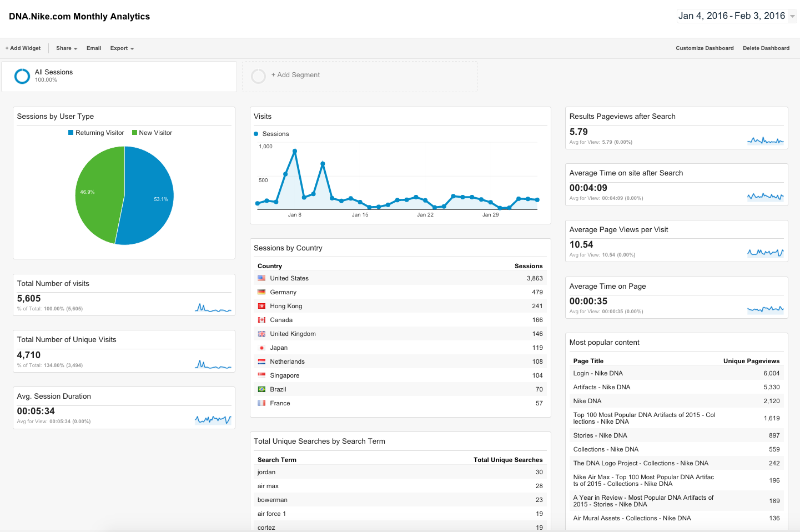Image resolution: width=800 pixels, height=532 pixels.
Task: Click the Most popular content widget title
Action: pos(605,343)
